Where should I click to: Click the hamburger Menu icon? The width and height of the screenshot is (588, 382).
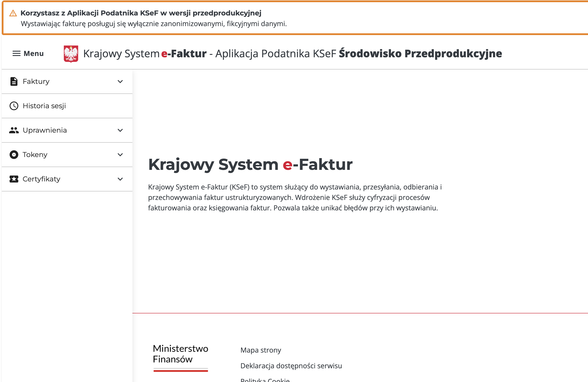pos(16,53)
